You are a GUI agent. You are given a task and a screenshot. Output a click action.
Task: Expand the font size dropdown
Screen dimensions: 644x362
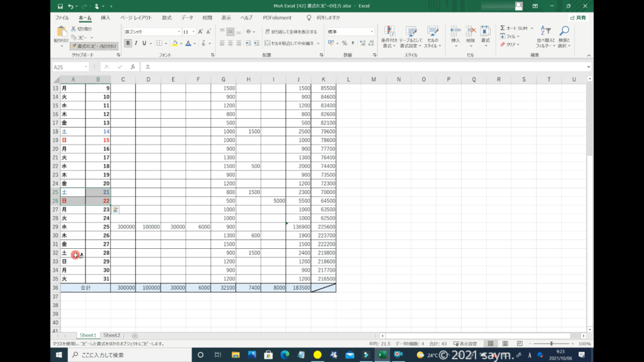[193, 31]
